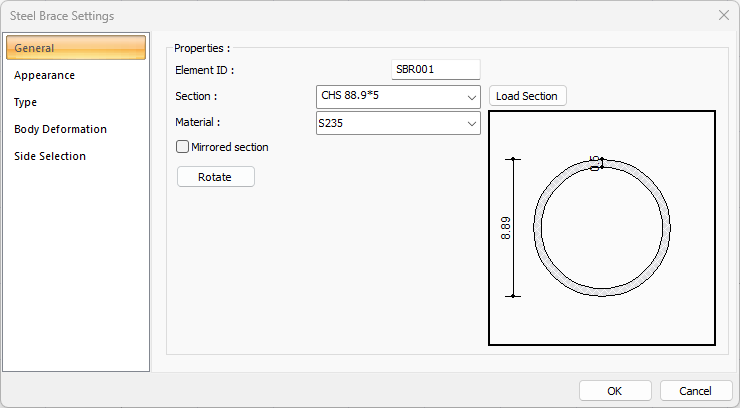The width and height of the screenshot is (740, 408).
Task: Confirm the settings with OK
Action: point(615,390)
